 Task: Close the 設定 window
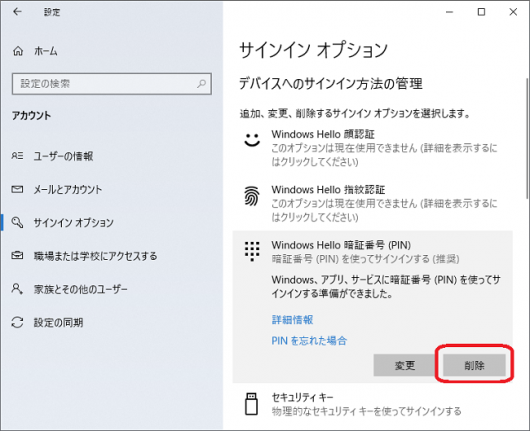[513, 12]
